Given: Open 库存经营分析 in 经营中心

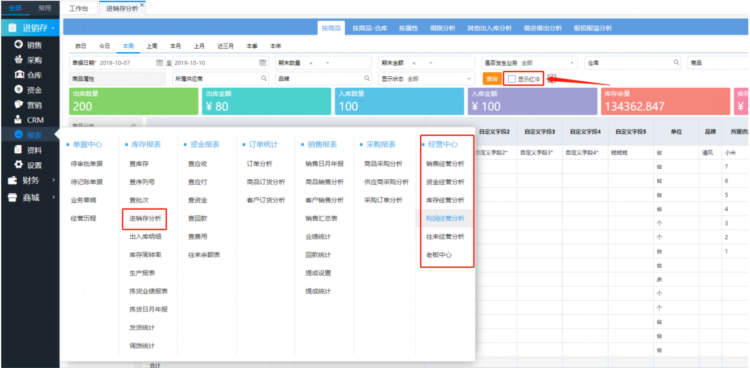Looking at the screenshot, I should (x=445, y=200).
